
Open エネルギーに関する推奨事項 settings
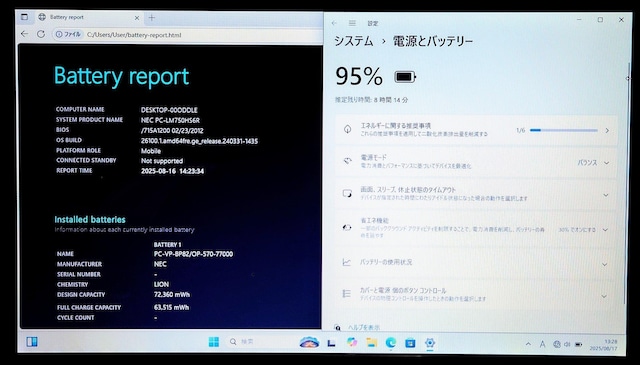tap(476, 130)
